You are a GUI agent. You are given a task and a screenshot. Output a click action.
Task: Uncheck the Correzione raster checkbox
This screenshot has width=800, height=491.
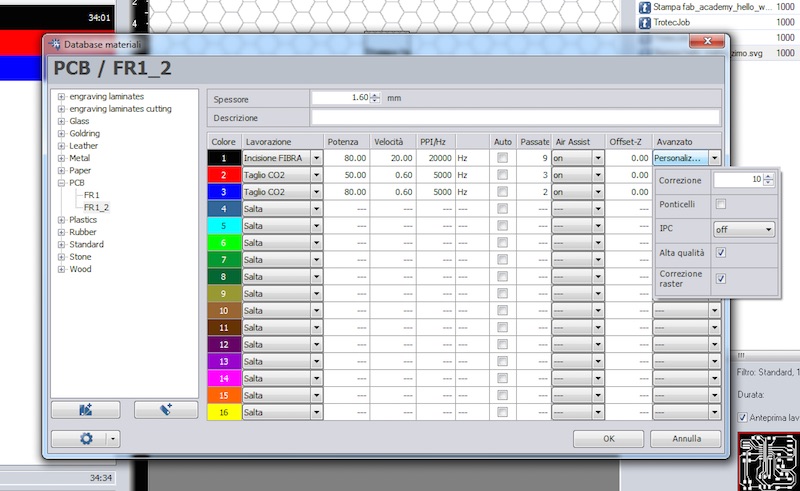click(x=721, y=279)
